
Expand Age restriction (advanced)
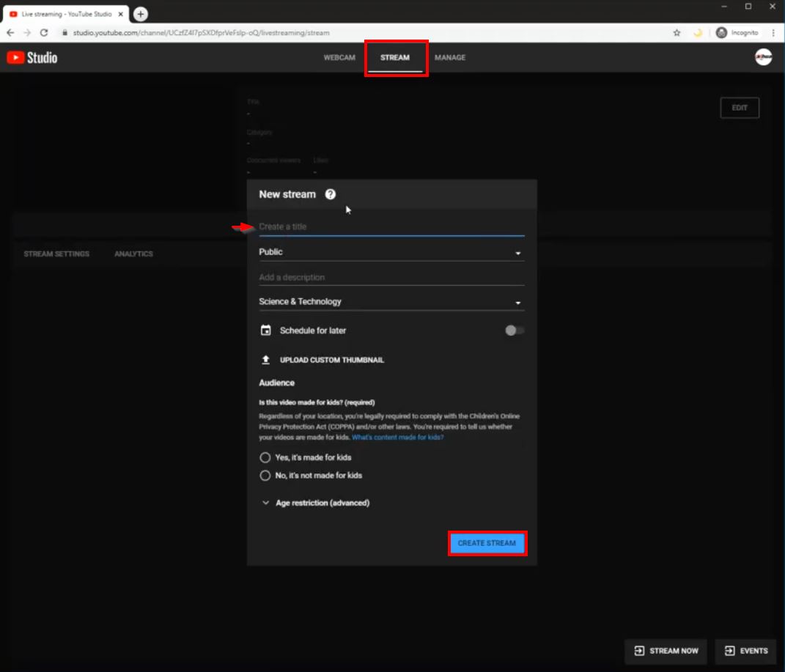316,503
